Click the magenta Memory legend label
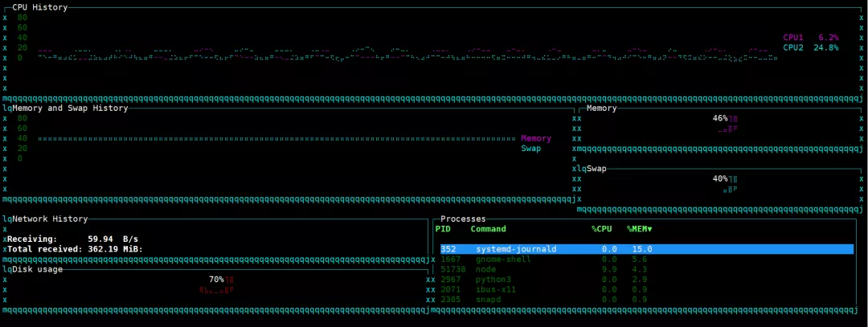 536,138
